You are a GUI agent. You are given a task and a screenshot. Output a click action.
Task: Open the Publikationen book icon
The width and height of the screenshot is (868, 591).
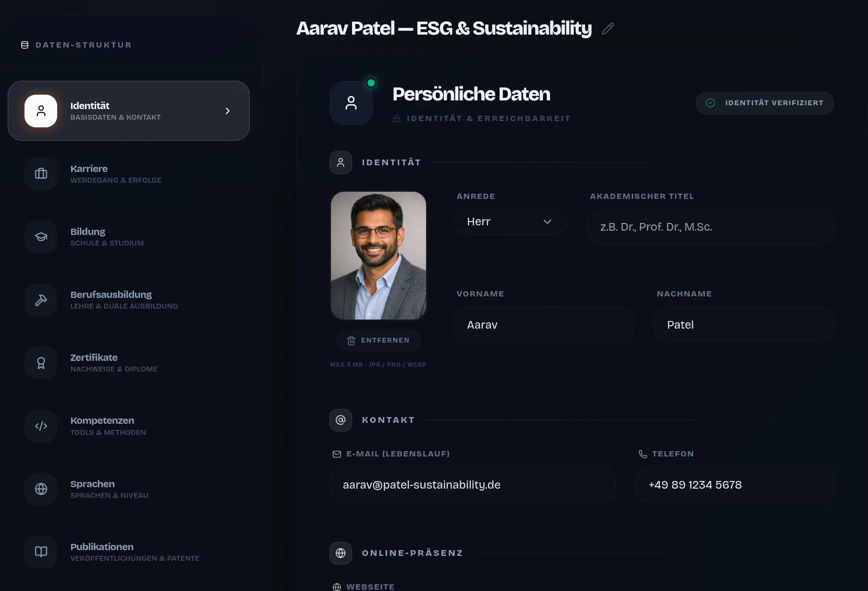point(41,552)
